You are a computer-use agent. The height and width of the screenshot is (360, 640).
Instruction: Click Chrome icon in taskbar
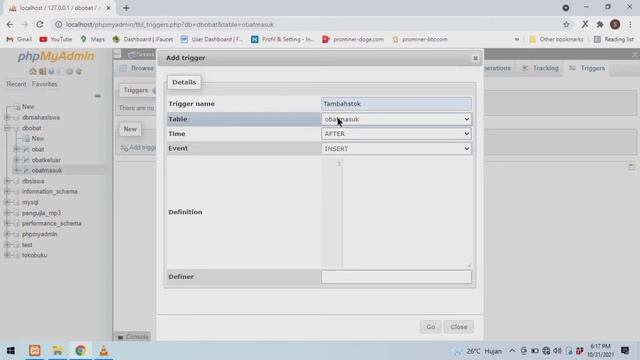(80, 351)
